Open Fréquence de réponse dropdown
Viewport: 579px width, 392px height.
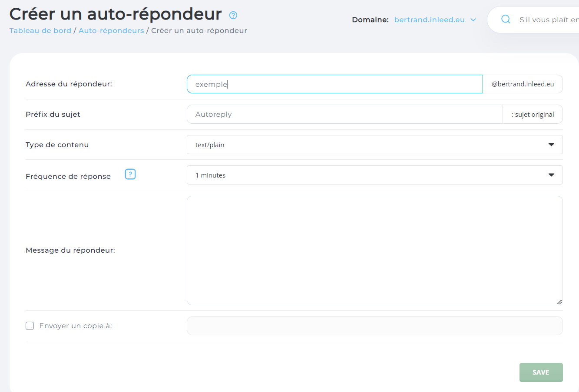tap(374, 175)
